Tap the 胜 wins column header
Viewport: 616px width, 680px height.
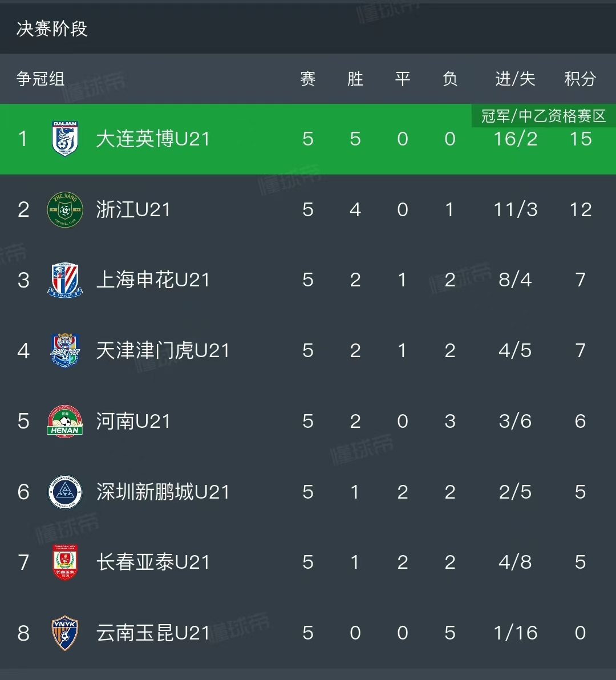click(355, 79)
